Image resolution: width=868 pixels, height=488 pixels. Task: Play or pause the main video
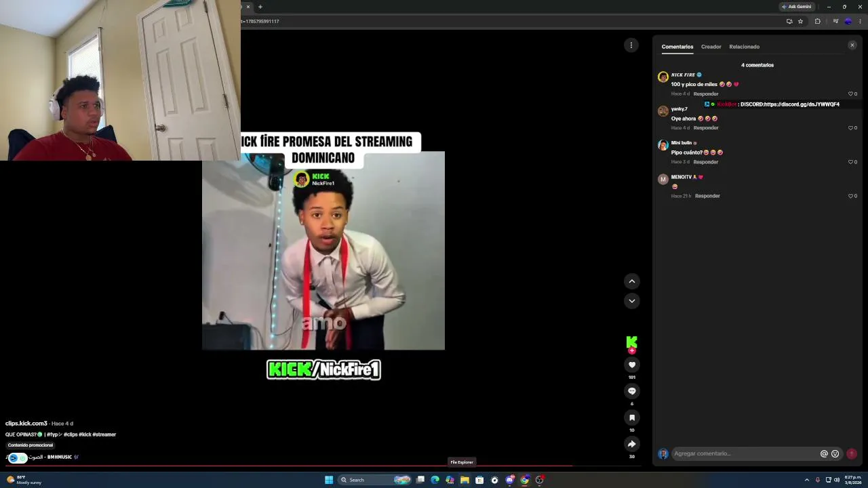point(323,251)
